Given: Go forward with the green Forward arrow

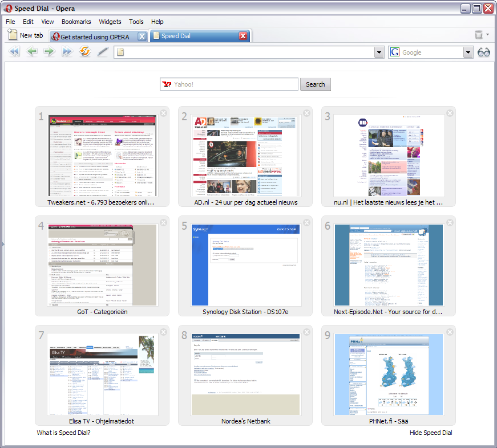Looking at the screenshot, I should [49, 51].
